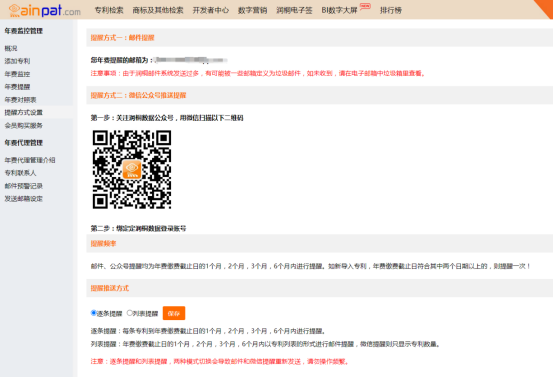Click the blurred reminder email address
The width and height of the screenshot is (553, 377).
(x=190, y=60)
